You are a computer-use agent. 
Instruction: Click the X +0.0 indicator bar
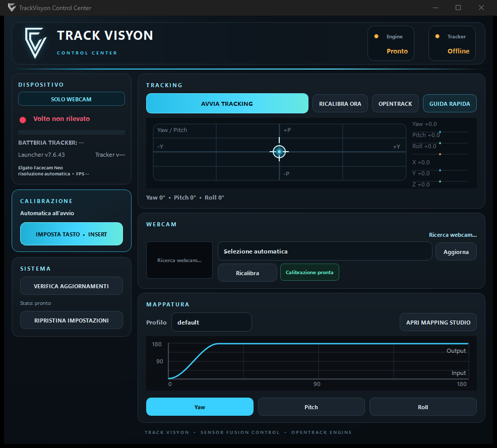tap(440, 170)
